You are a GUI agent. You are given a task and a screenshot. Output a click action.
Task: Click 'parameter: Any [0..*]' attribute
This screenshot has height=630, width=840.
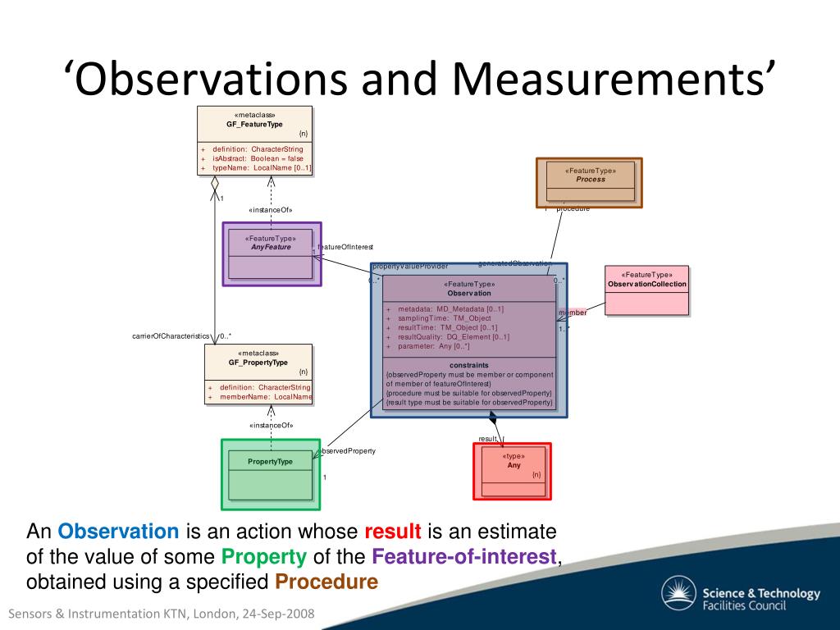(433, 346)
